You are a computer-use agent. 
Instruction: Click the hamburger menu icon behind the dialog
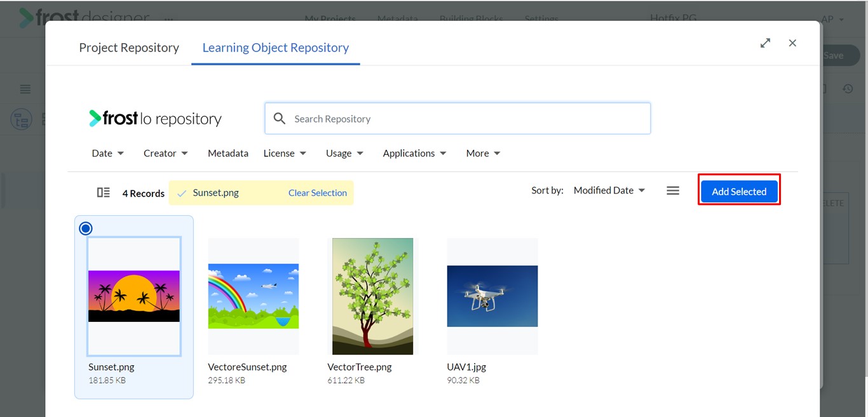[x=25, y=89]
